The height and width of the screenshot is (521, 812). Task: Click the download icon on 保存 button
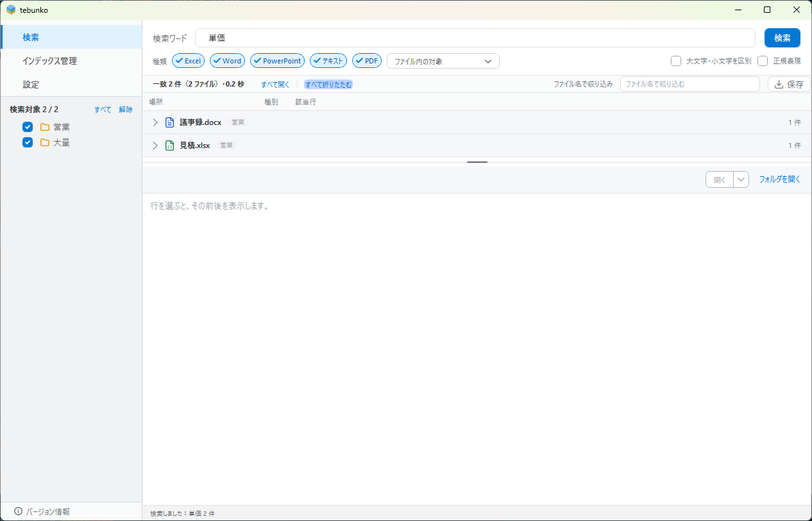[779, 84]
